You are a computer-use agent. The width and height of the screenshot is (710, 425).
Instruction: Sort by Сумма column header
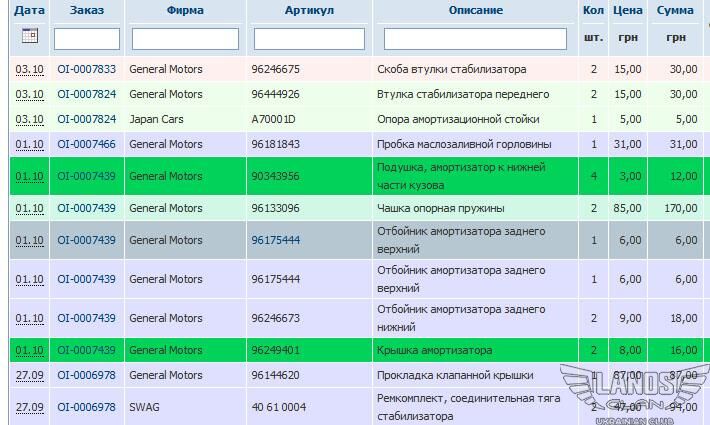click(676, 10)
